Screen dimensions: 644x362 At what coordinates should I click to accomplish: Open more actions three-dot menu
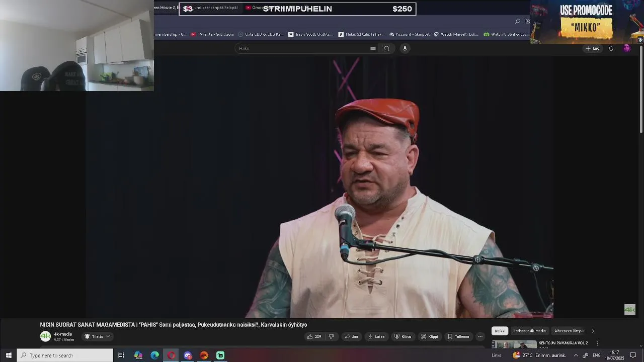coord(480,336)
